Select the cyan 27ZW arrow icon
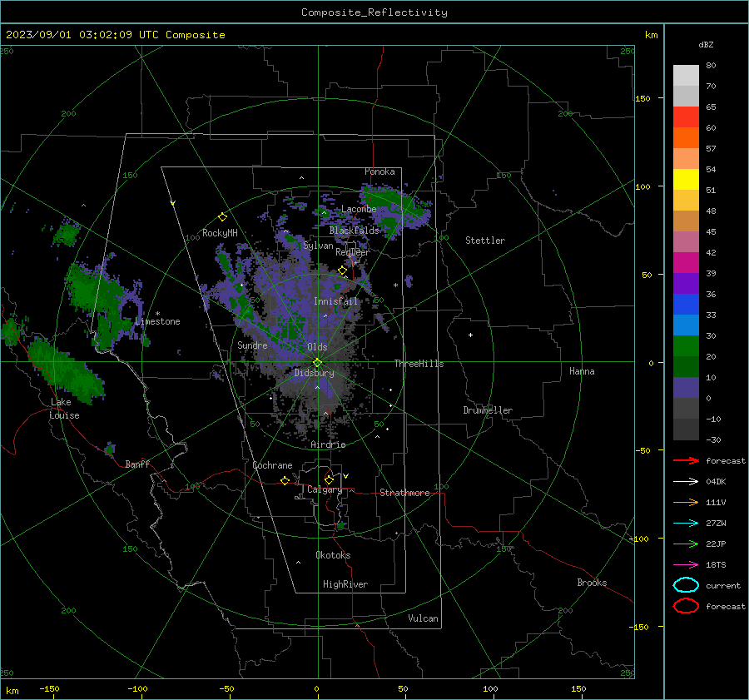 click(686, 524)
